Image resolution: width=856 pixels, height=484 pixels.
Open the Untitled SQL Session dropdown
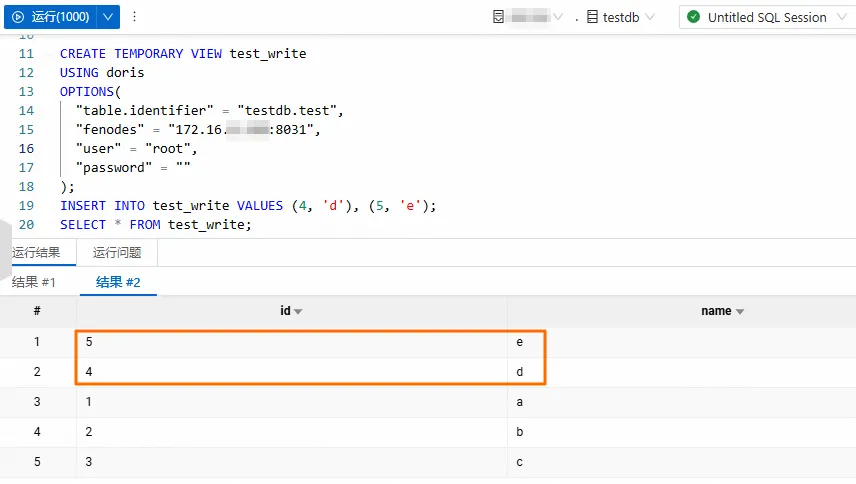[x=841, y=17]
